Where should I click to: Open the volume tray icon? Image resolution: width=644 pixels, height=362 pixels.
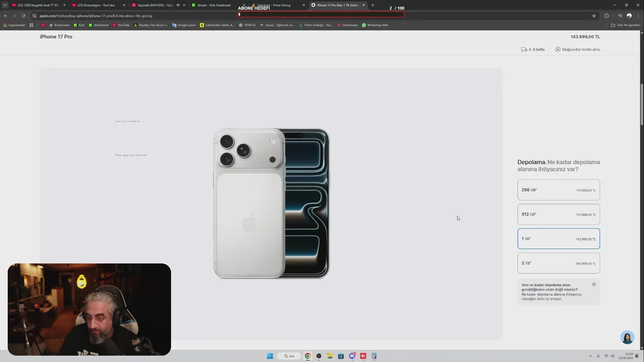tap(613, 356)
